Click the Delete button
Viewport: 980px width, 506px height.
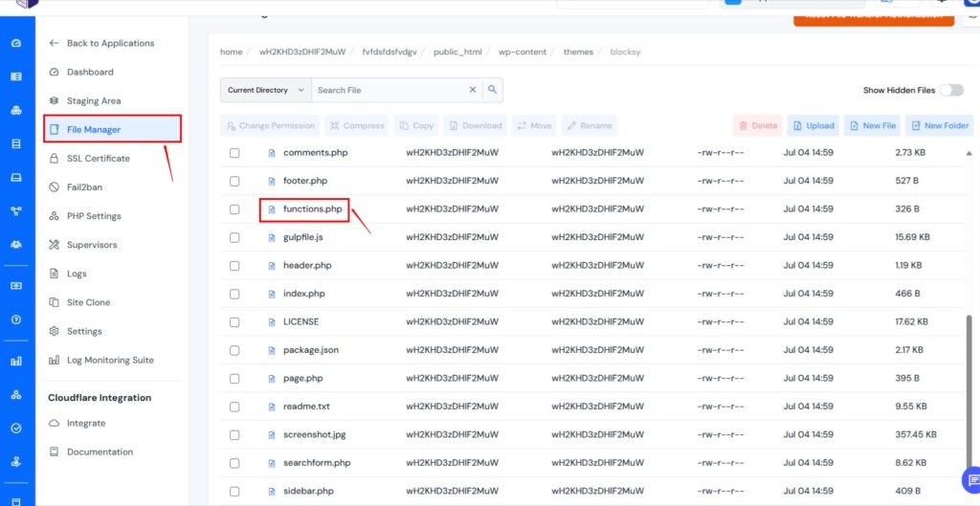point(758,125)
